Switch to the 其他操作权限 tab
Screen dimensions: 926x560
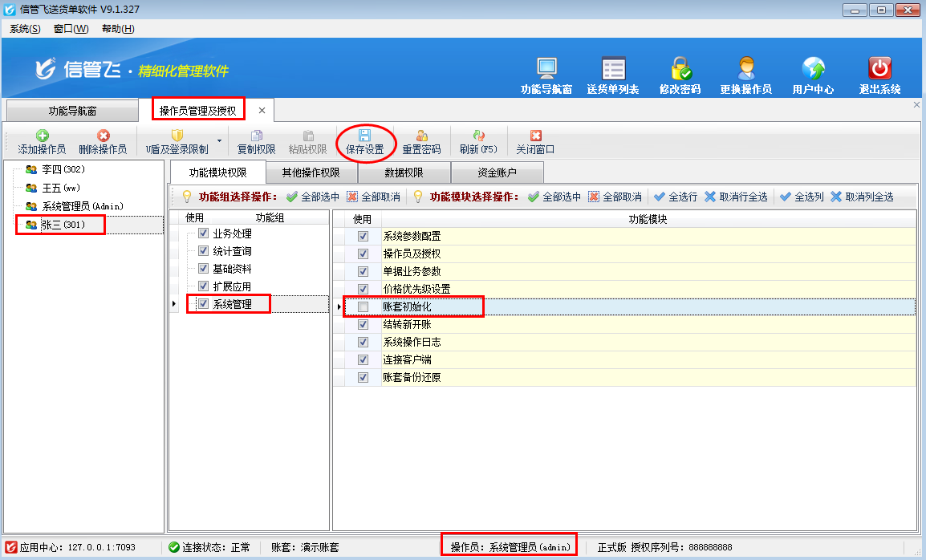(311, 172)
